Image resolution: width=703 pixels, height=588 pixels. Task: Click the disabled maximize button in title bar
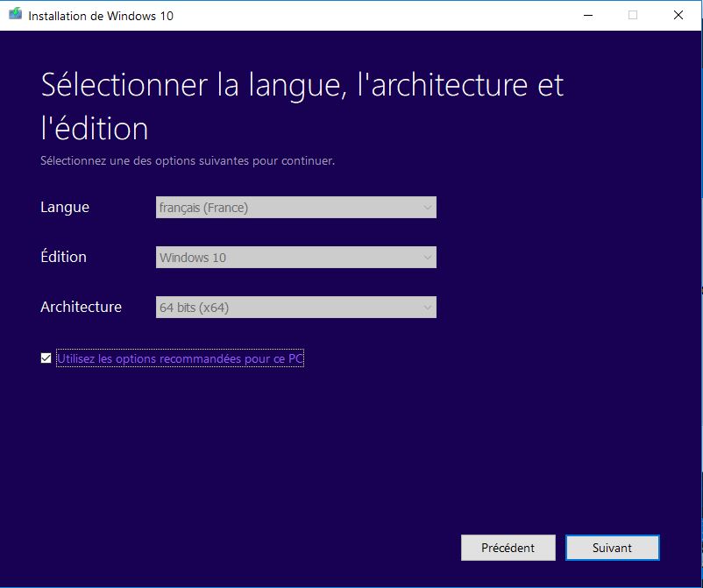[633, 15]
